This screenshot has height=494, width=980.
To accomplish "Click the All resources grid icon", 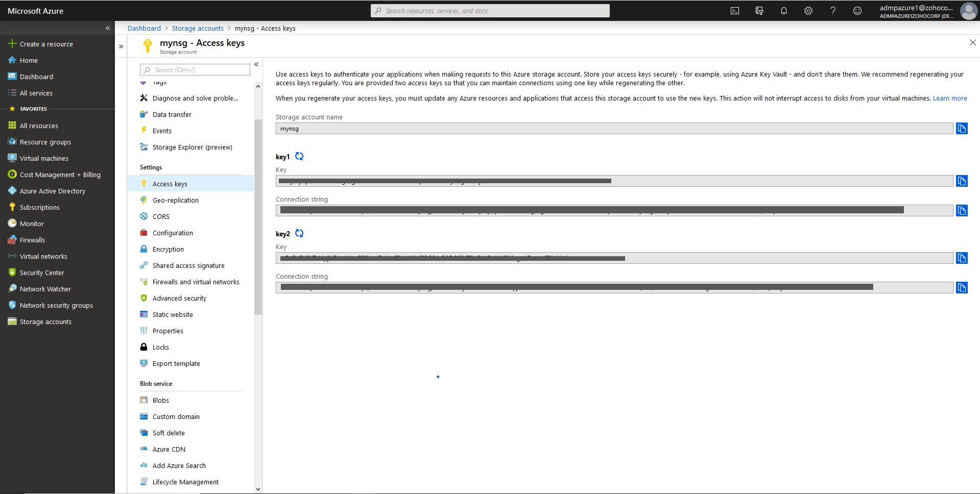I will pyautogui.click(x=12, y=126).
